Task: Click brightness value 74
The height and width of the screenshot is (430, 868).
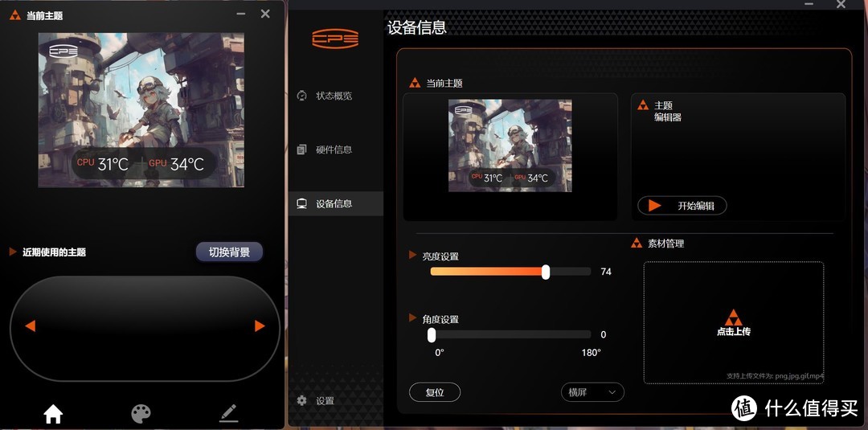Action: click(606, 272)
